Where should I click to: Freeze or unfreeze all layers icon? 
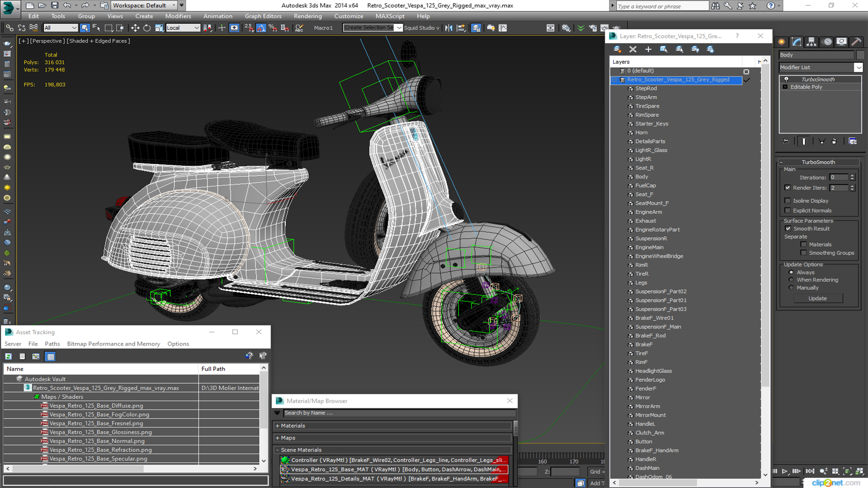[710, 49]
